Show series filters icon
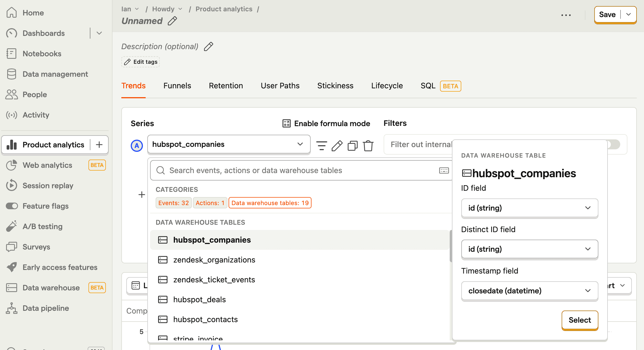Image resolution: width=644 pixels, height=350 pixels. coord(321,145)
